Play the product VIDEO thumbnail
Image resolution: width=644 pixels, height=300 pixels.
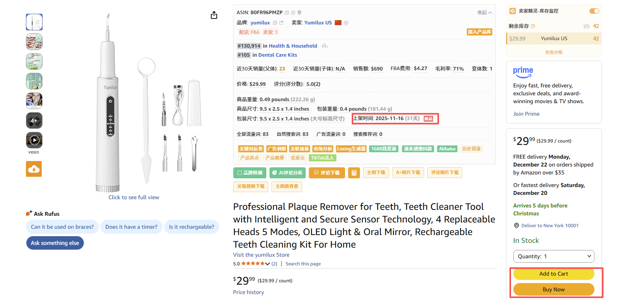click(34, 140)
